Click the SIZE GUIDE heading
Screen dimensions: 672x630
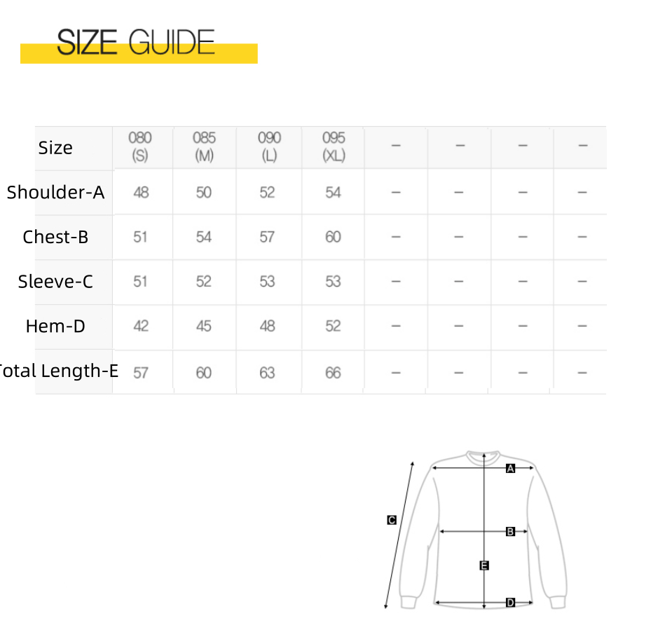tap(135, 42)
